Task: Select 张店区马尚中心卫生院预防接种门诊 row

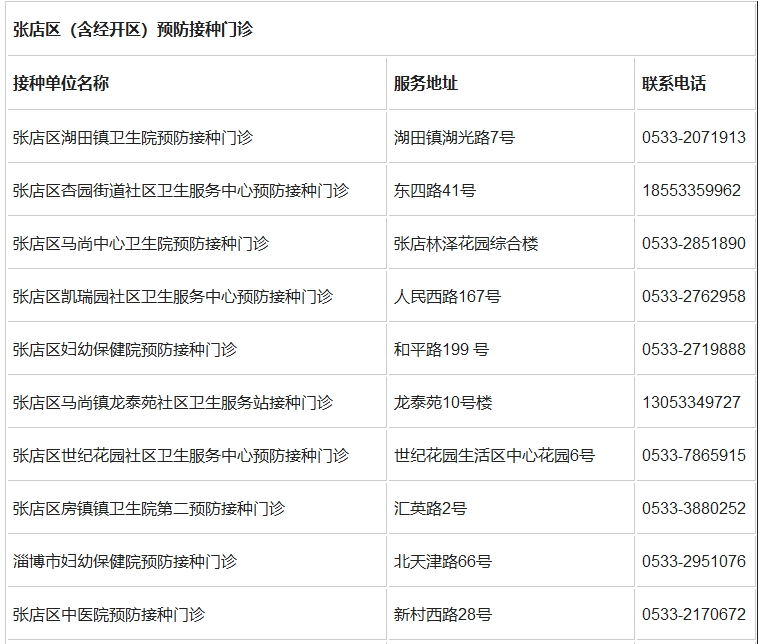Action: pos(140,243)
